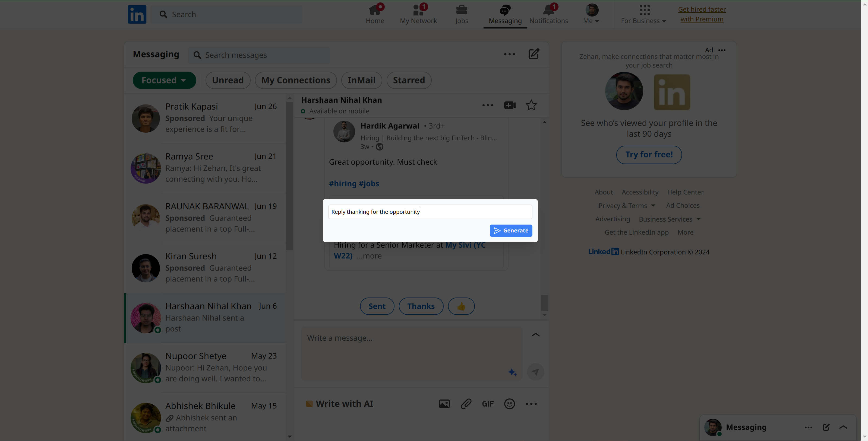
Task: Open the emoji picker smiley
Action: [x=509, y=404]
